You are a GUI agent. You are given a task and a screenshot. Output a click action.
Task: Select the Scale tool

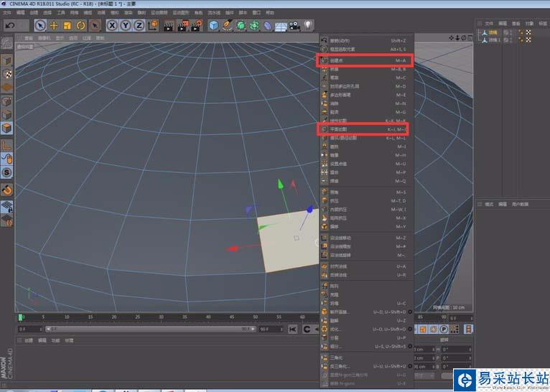pyautogui.click(x=67, y=25)
